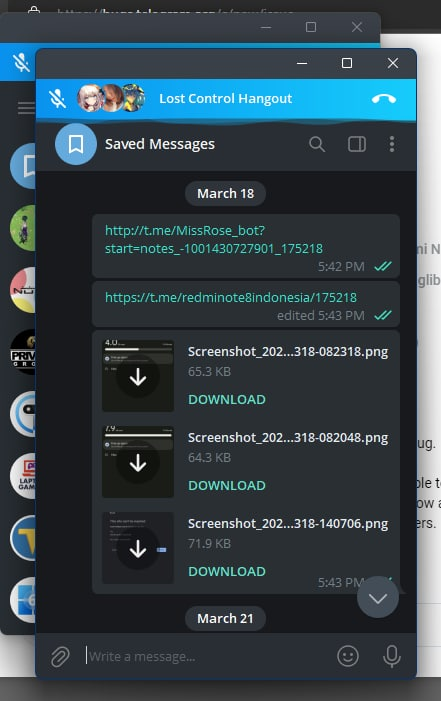Open the three-dot chat options menu
441x701 pixels.
[392, 144]
